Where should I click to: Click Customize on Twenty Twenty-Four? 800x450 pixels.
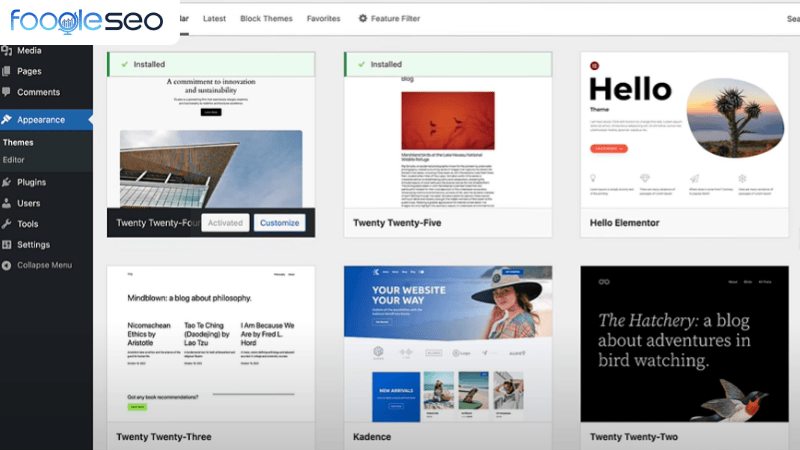point(280,223)
